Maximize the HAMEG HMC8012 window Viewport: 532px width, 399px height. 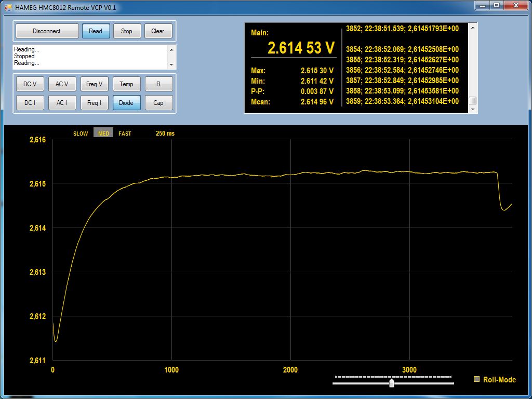[496, 5]
